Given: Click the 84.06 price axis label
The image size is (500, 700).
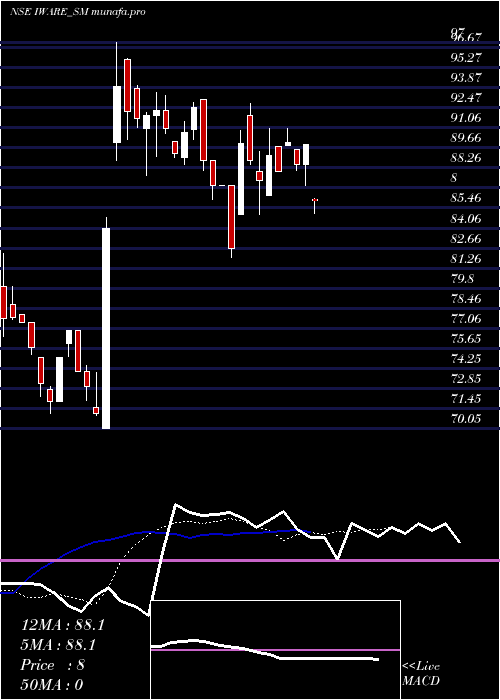Looking at the screenshot, I should (466, 218).
